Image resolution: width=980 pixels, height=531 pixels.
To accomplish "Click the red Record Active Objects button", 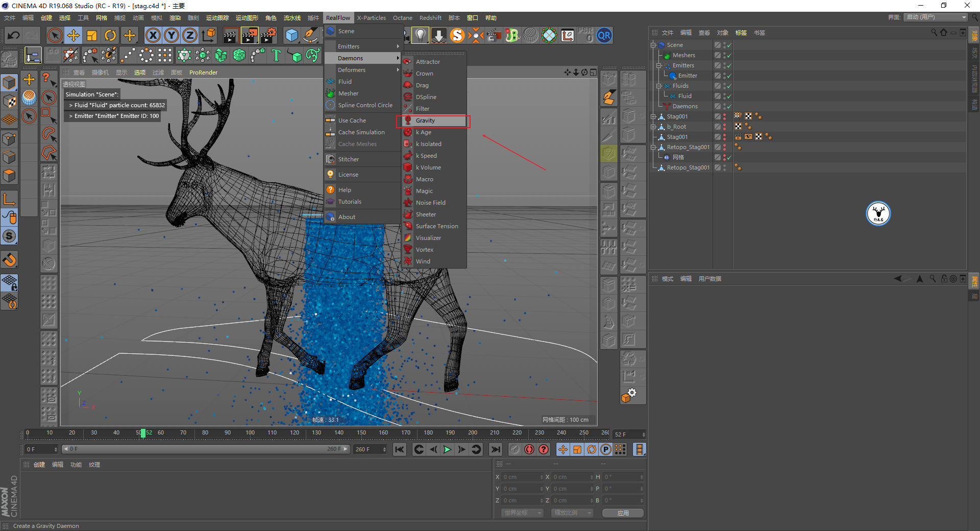I will (529, 449).
